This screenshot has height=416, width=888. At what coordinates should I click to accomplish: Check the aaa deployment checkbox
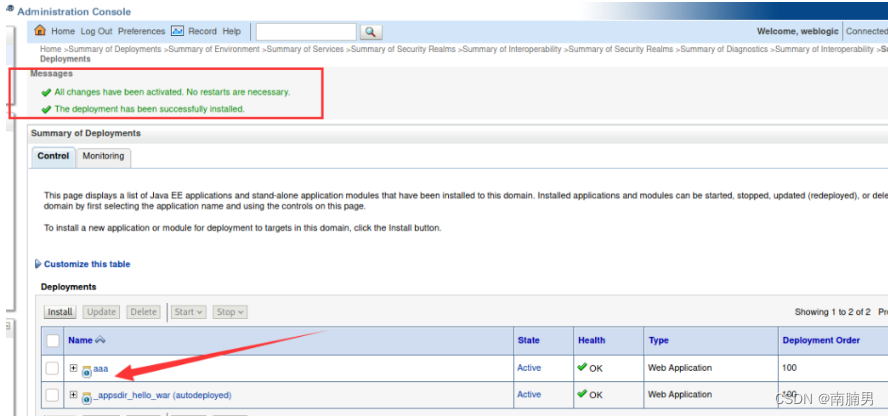coord(52,368)
